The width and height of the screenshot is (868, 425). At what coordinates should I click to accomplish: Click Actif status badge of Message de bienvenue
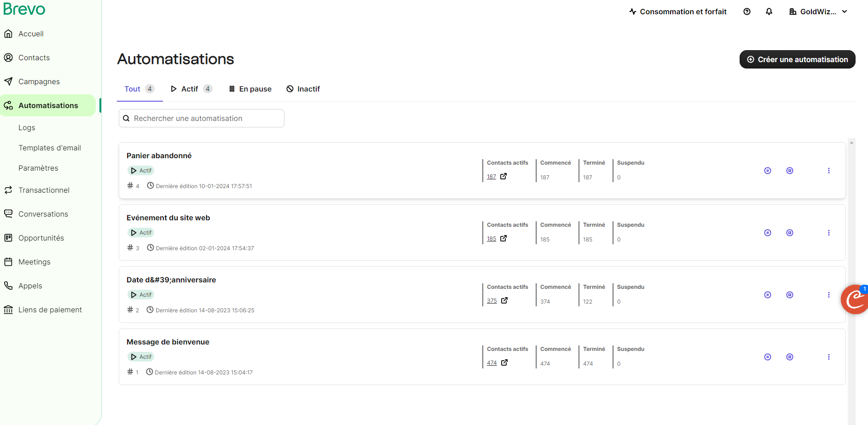(141, 357)
